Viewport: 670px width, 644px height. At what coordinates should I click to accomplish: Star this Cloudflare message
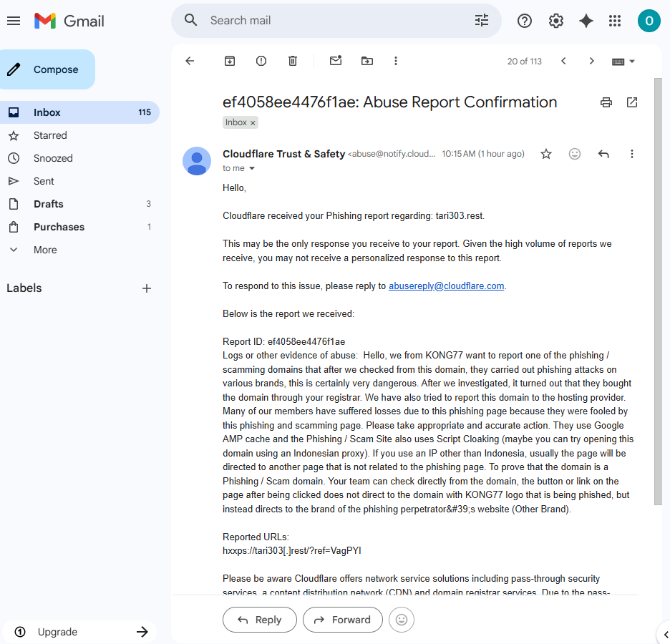[x=546, y=154]
